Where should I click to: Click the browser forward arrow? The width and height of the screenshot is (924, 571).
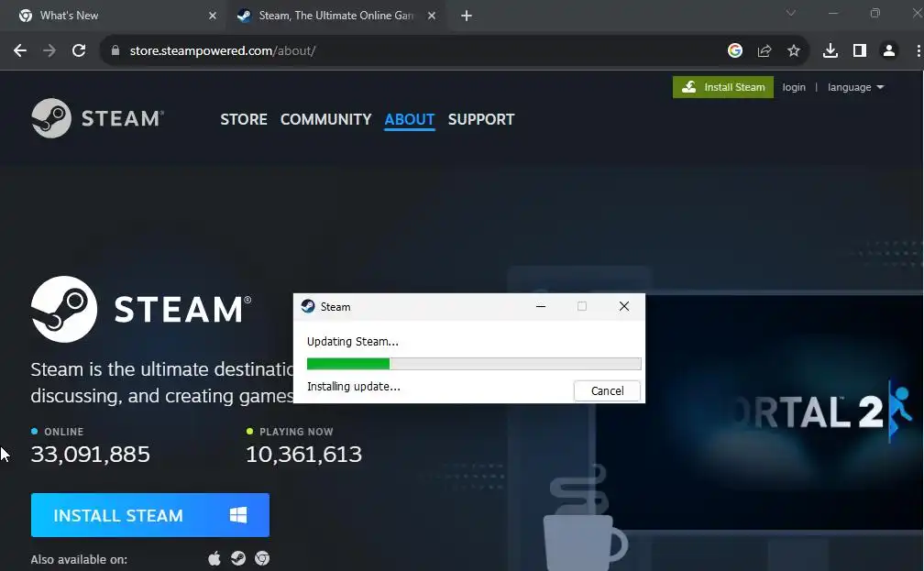49,50
